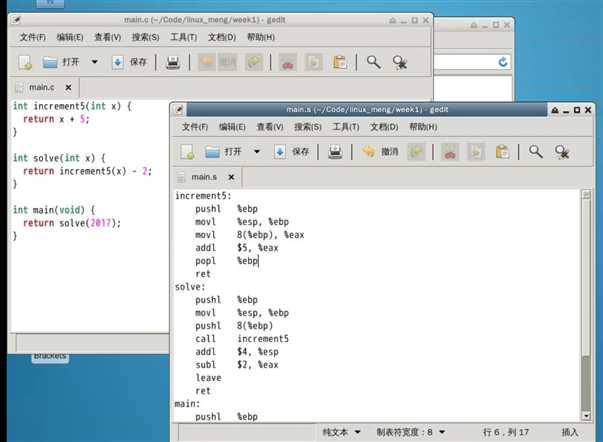
Task: Open 文件(F) menu in main.c window
Action: pos(33,37)
